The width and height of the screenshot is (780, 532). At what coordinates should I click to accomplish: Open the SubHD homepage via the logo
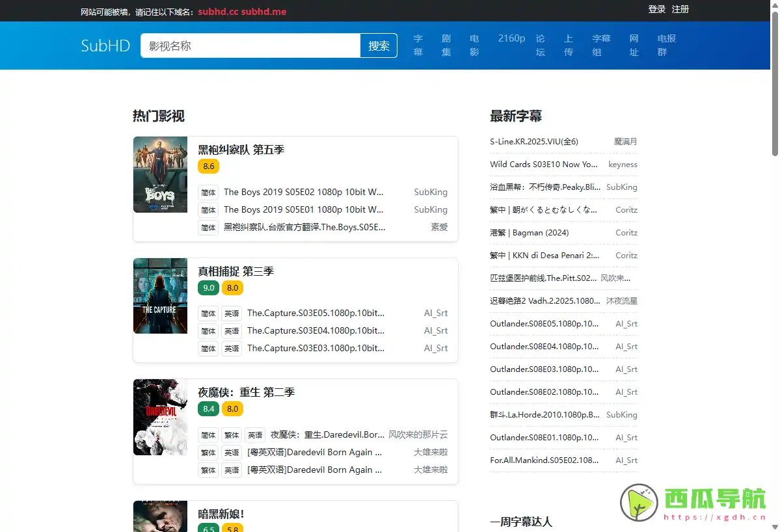(x=105, y=46)
